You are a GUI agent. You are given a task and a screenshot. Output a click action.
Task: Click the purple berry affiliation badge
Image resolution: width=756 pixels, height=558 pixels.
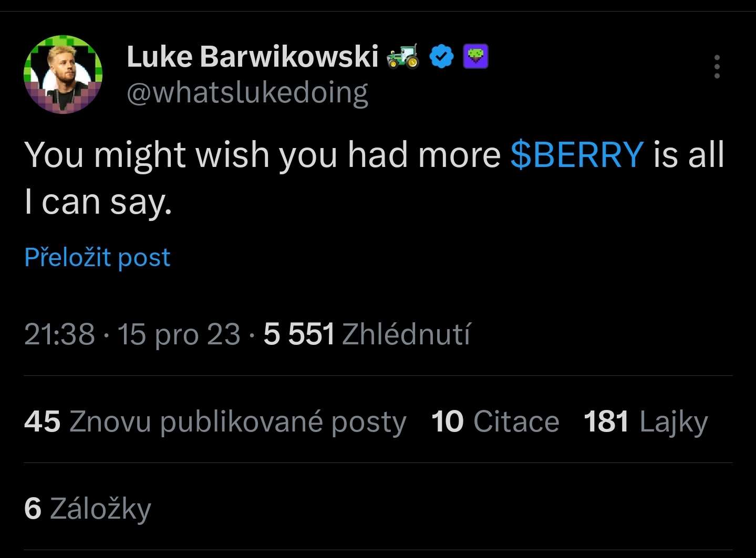click(475, 57)
